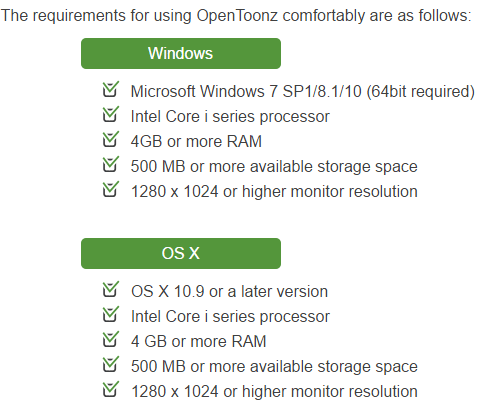Click OS X 1280 x 1024 monitor resolution text
This screenshot has height=402, width=477.
[274, 391]
